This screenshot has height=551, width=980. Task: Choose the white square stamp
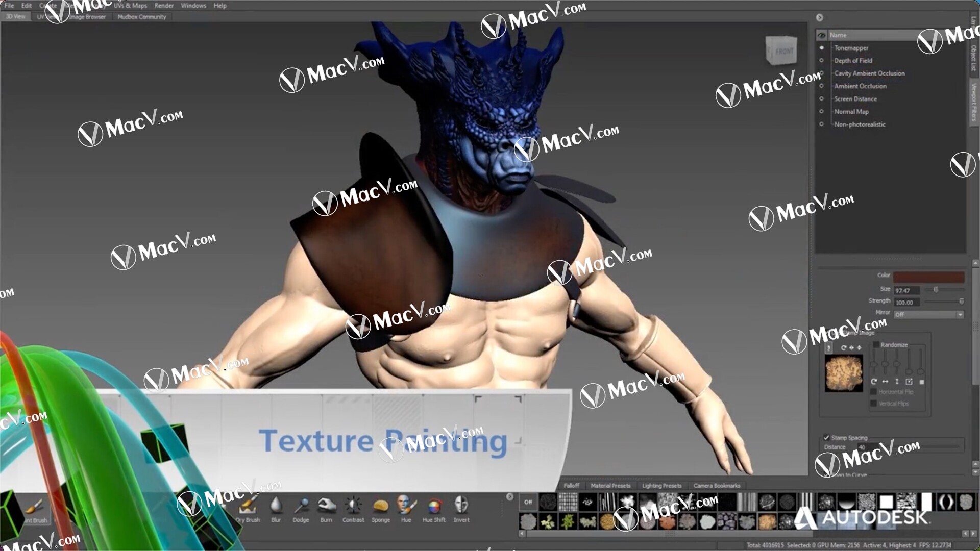[886, 502]
